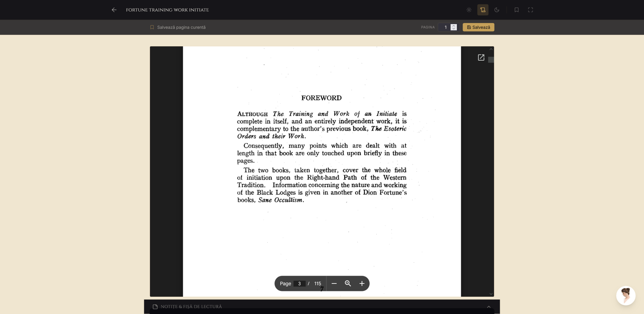Enter fullscreen reading mode
Image resolution: width=644 pixels, height=314 pixels.
530,10
